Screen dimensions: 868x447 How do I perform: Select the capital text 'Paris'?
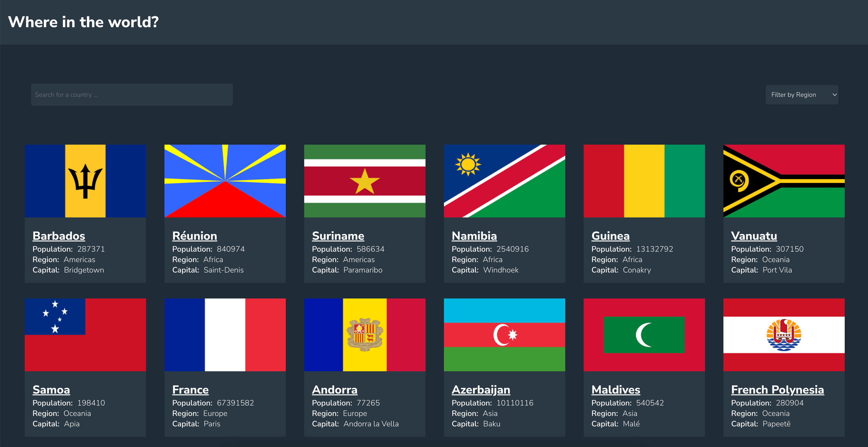(x=212, y=424)
